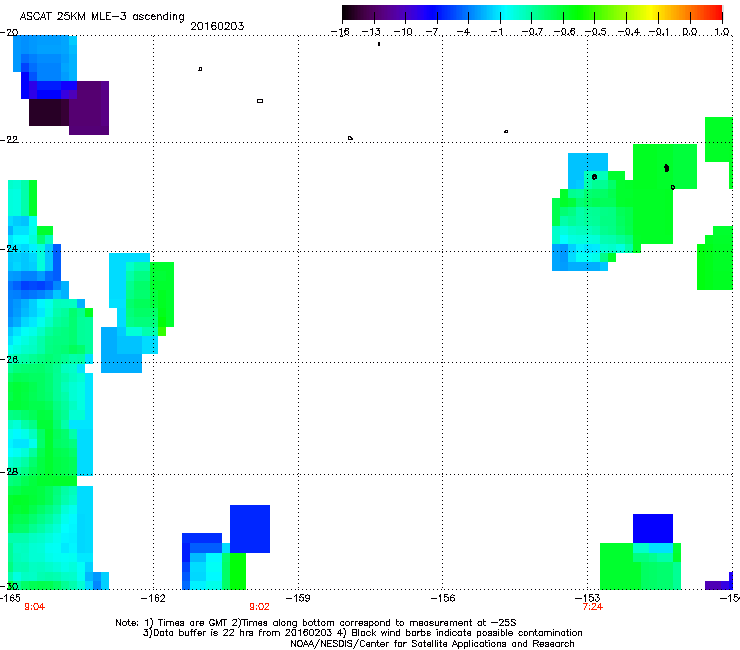Click the colorbar tick label '1.0'
Screen dimensions: 740x650
tap(722, 32)
